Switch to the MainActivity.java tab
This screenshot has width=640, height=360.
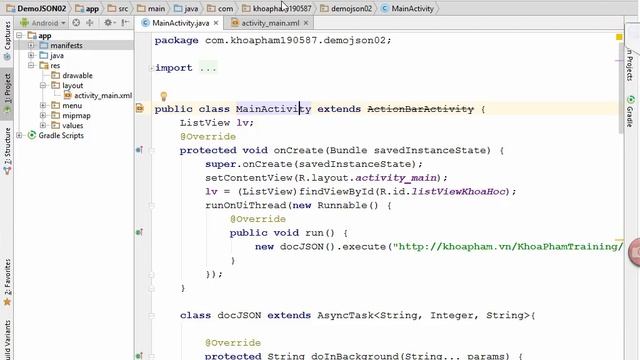point(180,23)
